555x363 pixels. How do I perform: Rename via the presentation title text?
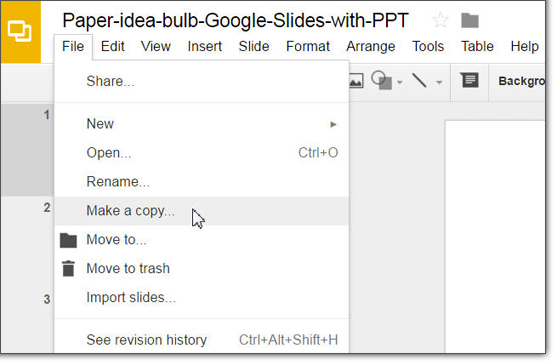click(x=235, y=20)
